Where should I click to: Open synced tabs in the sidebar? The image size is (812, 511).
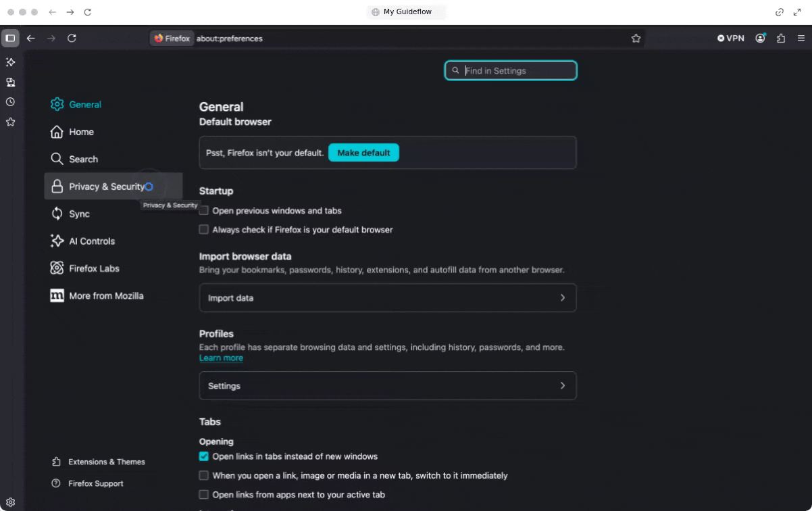10,82
